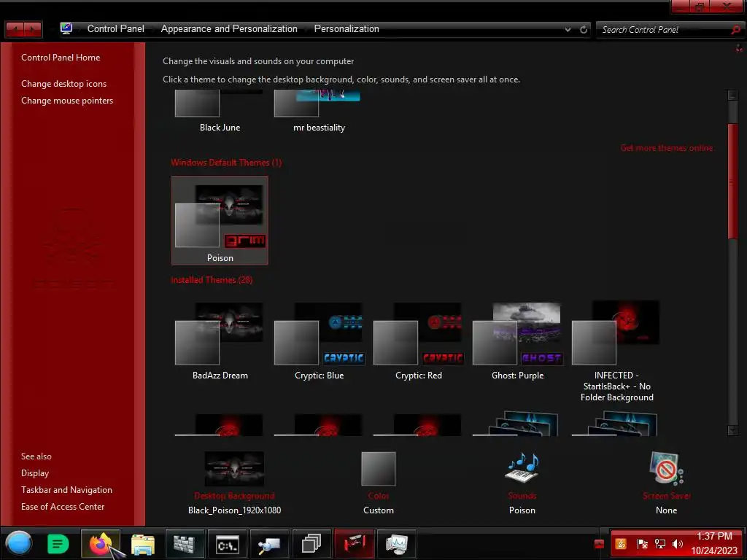Open the system monitor taskbar icon
Viewport: 747px width, 560px height.
pyautogui.click(x=396, y=544)
